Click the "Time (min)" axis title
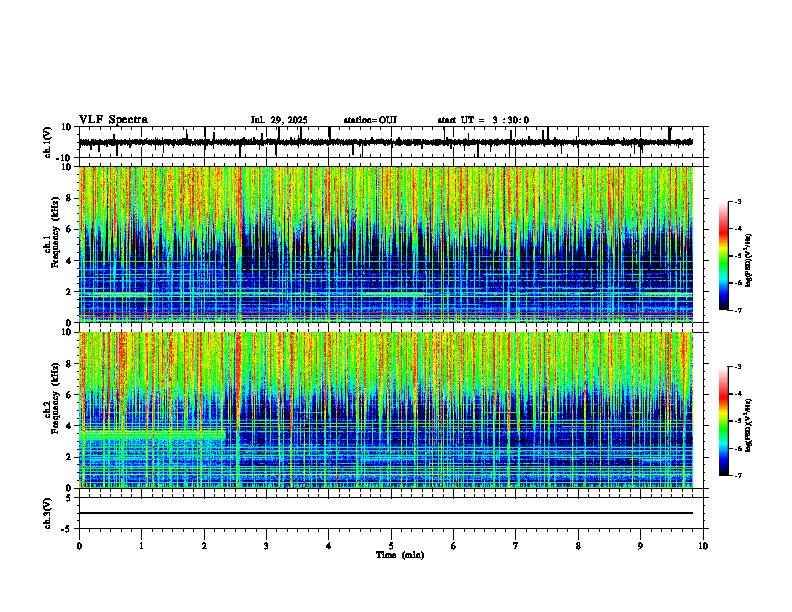This screenshot has height=612, width=792. pos(400,555)
